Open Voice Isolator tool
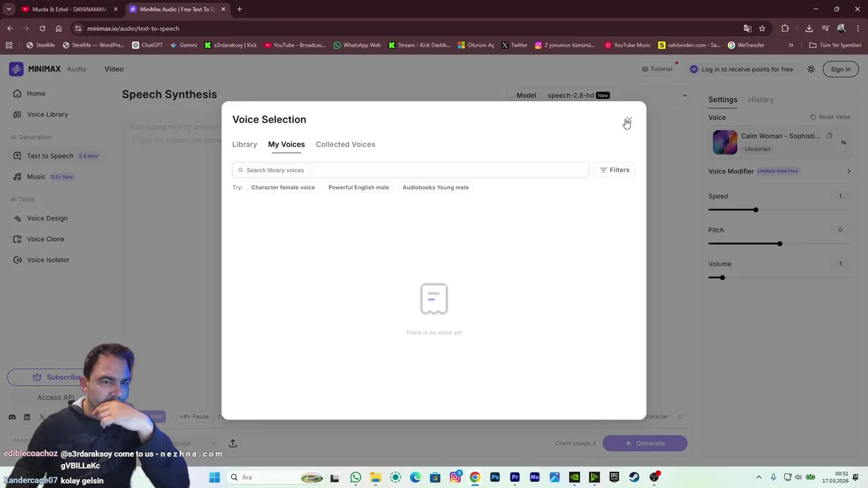This screenshot has height=488, width=868. (x=47, y=260)
